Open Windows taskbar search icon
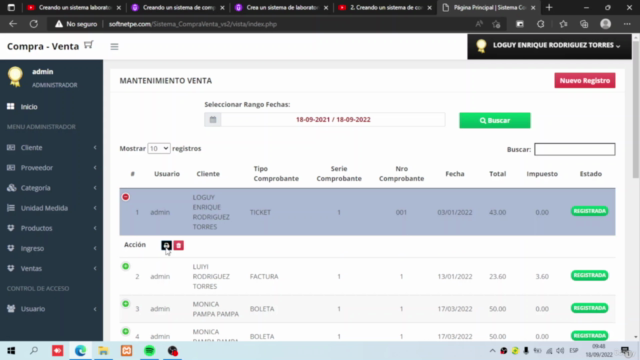640x360 pixels. pyautogui.click(x=34, y=351)
